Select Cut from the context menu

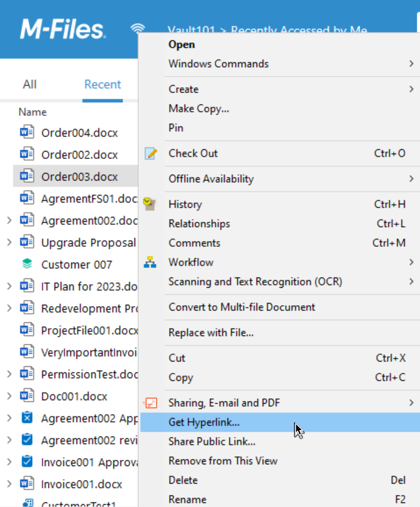pos(280,358)
